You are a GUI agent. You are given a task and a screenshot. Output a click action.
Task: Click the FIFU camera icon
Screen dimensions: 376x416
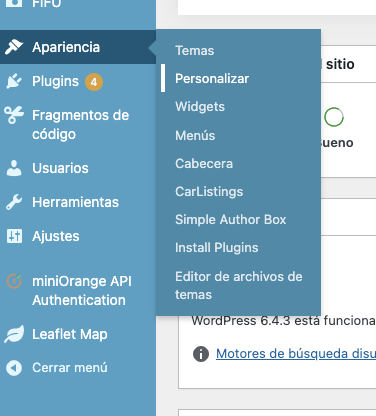tap(14, 3)
